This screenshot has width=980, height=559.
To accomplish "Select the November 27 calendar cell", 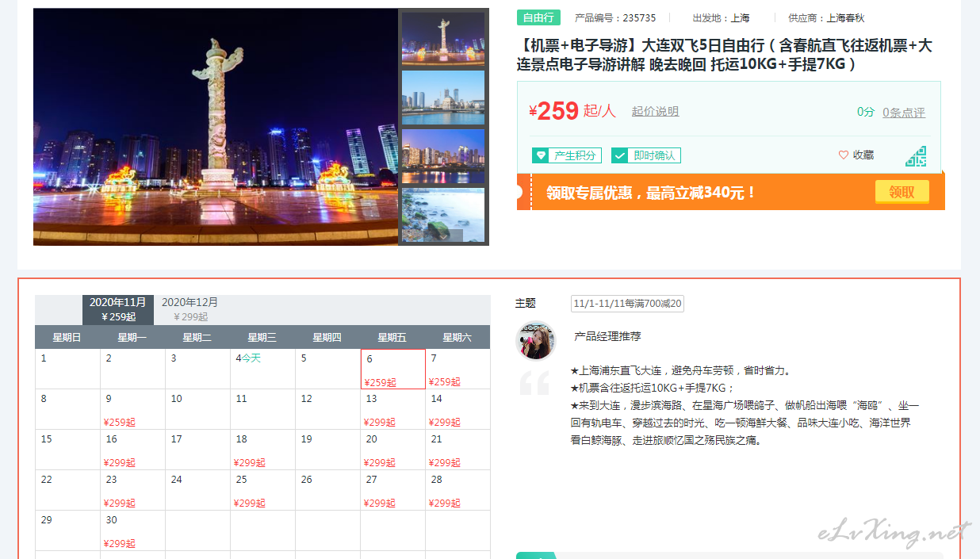I will click(x=393, y=491).
